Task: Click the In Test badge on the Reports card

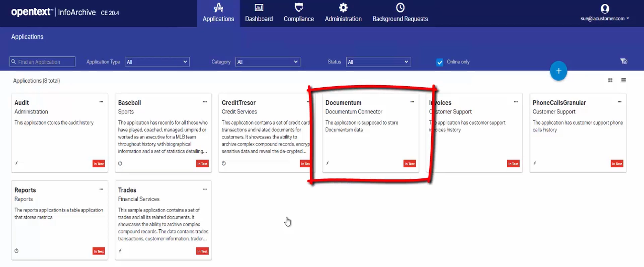Action: (x=99, y=251)
